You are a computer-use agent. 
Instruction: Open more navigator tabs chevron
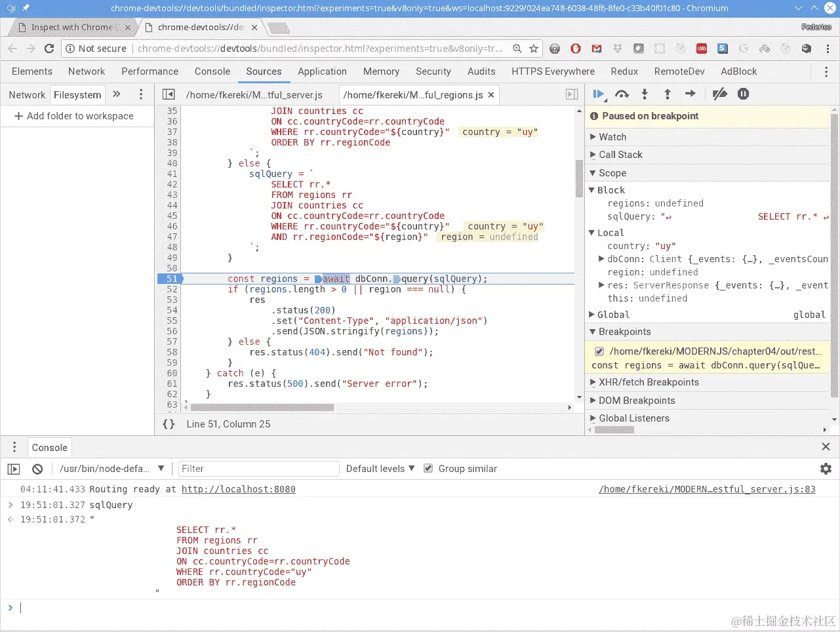(117, 94)
